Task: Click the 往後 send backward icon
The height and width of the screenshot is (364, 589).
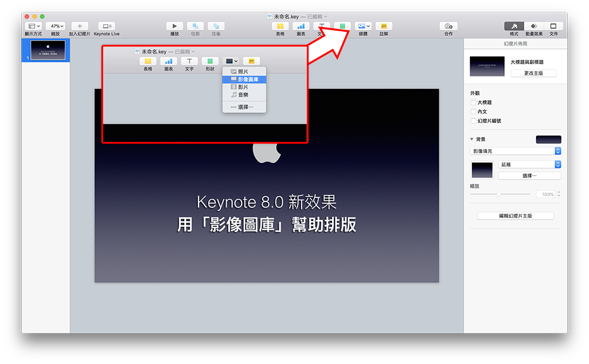Action: [216, 26]
